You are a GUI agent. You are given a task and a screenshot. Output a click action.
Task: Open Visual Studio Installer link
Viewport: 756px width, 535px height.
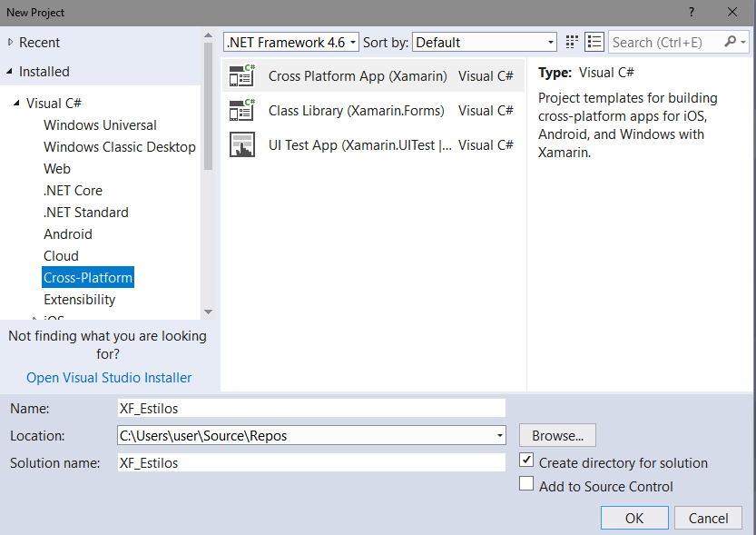coord(109,377)
